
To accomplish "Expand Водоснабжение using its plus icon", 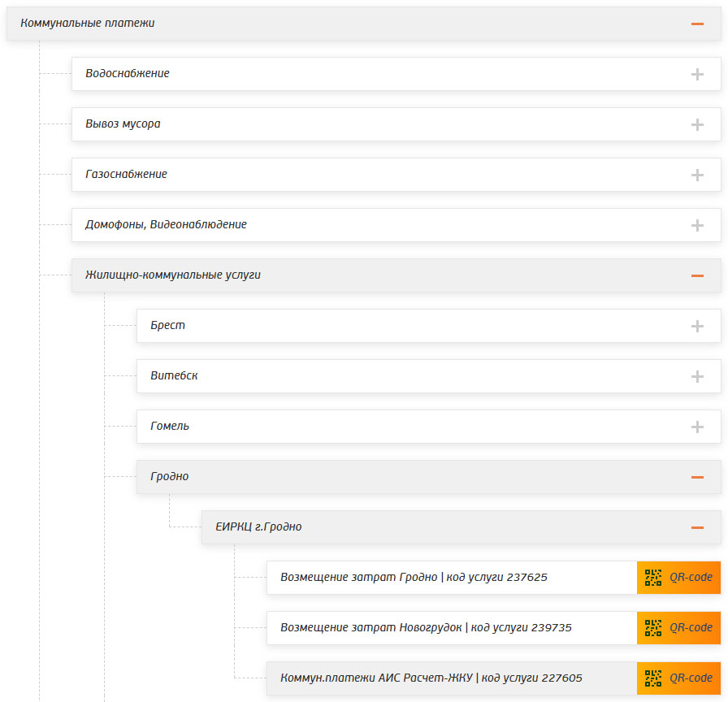I will pyautogui.click(x=697, y=74).
